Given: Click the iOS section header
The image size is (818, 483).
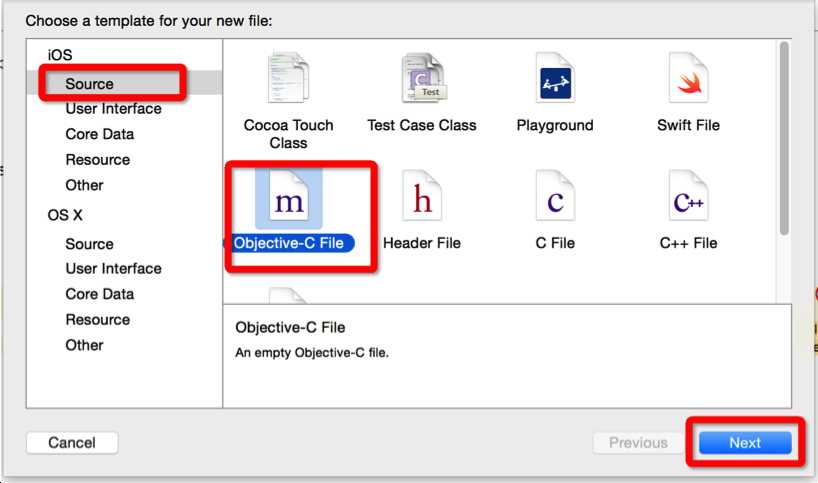Looking at the screenshot, I should [x=60, y=55].
